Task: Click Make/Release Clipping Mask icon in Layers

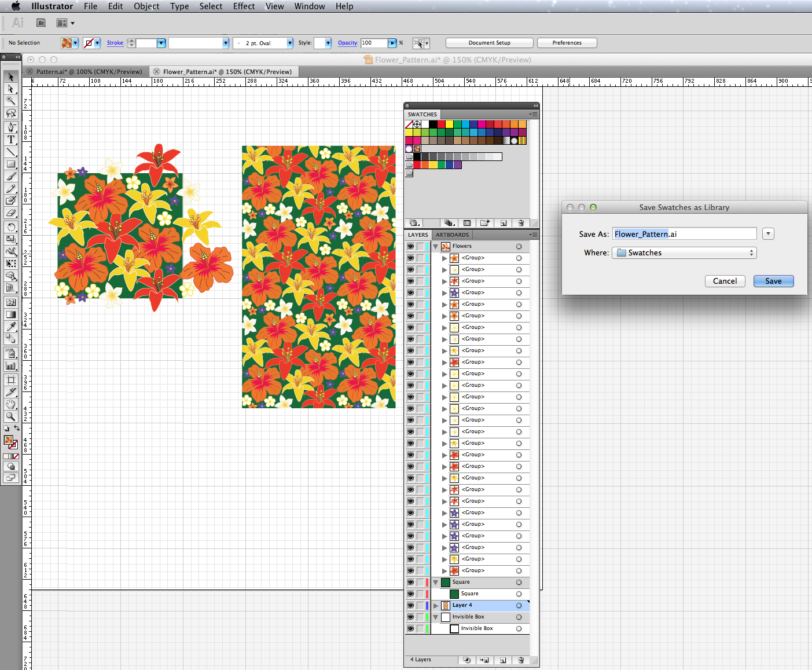Action: tap(467, 660)
